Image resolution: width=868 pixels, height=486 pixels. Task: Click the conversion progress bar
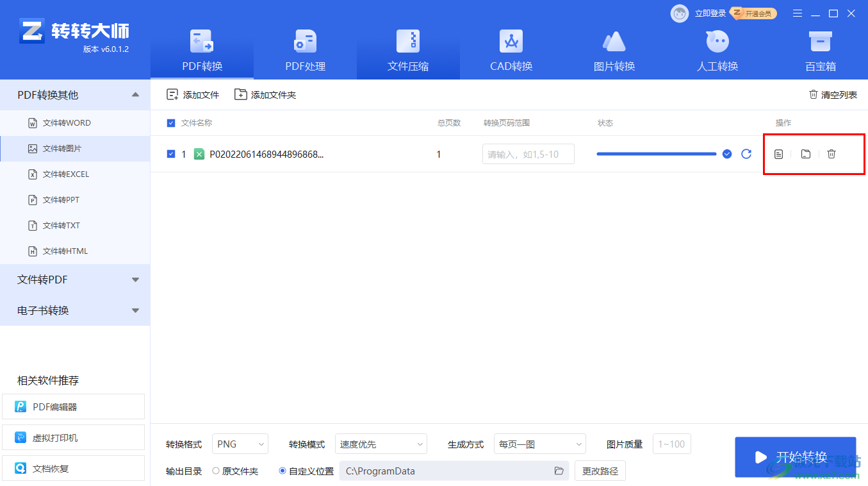[657, 154]
